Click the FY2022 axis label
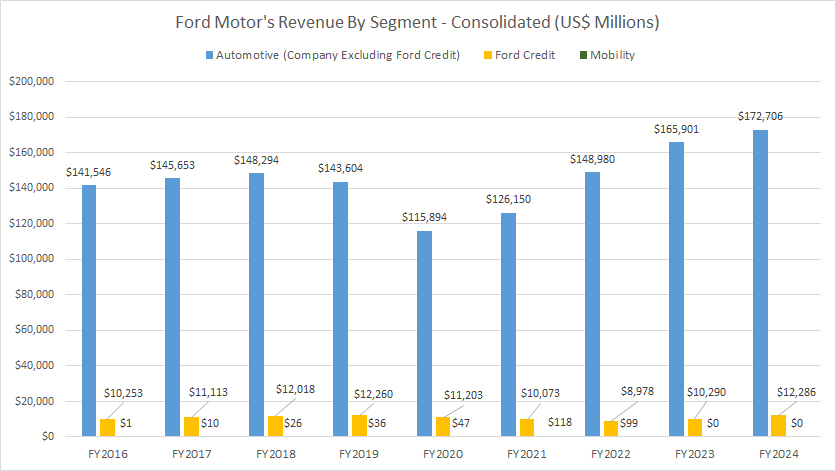Screen dimensions: 836x471 [x=611, y=454]
